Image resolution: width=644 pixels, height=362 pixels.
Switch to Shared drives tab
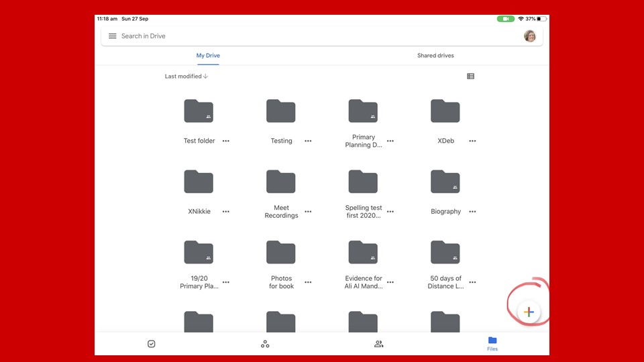(x=435, y=56)
